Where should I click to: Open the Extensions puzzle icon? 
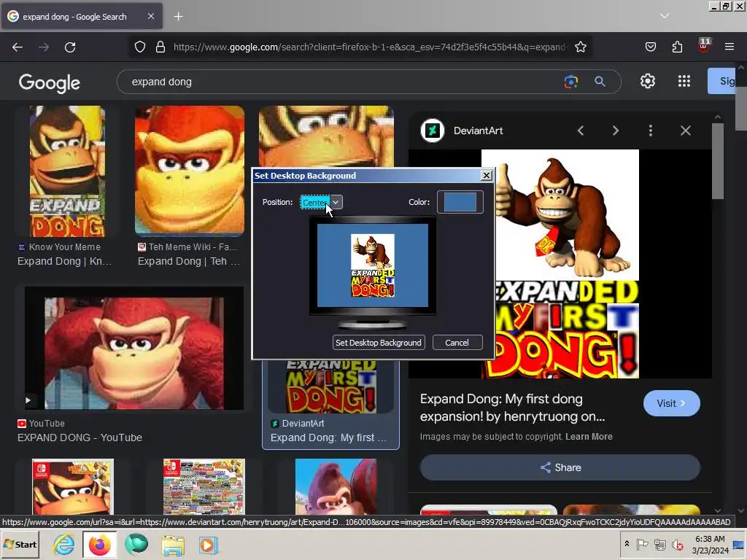[x=677, y=47]
